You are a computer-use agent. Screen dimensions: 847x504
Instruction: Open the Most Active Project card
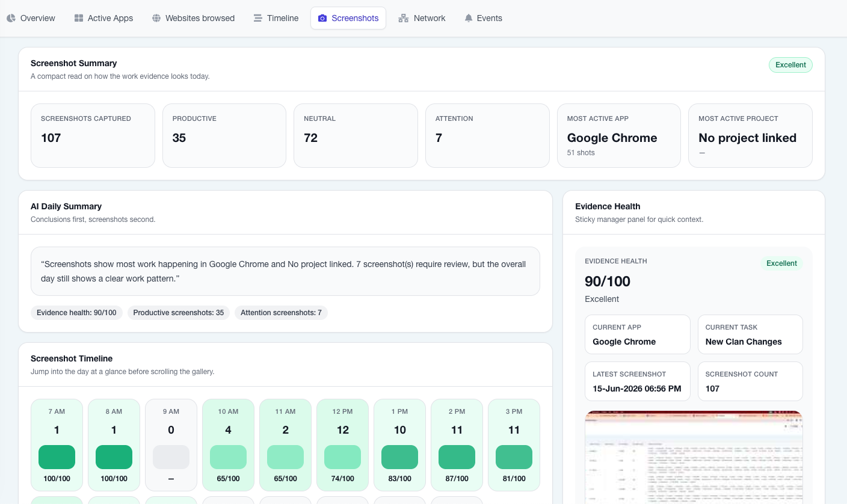point(750,135)
